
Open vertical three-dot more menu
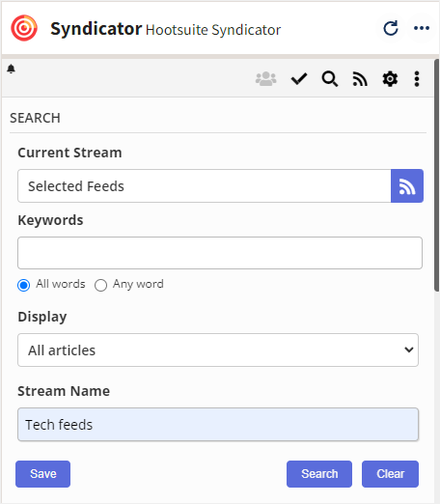coord(417,79)
